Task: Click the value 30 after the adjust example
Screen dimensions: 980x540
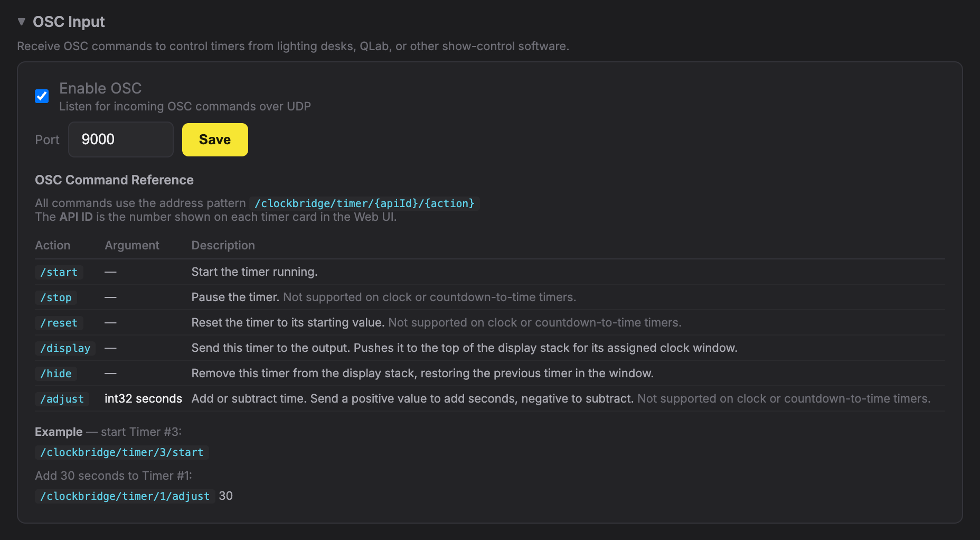Action: point(225,496)
